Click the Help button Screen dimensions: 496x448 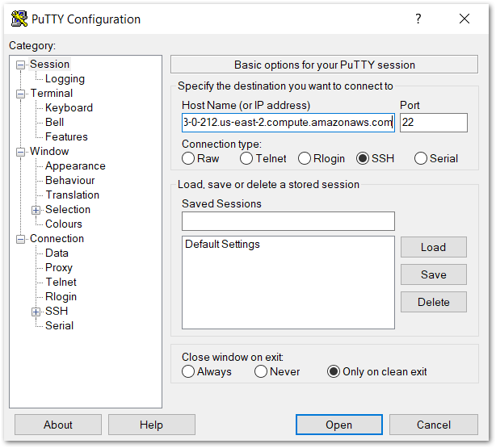pos(152,425)
